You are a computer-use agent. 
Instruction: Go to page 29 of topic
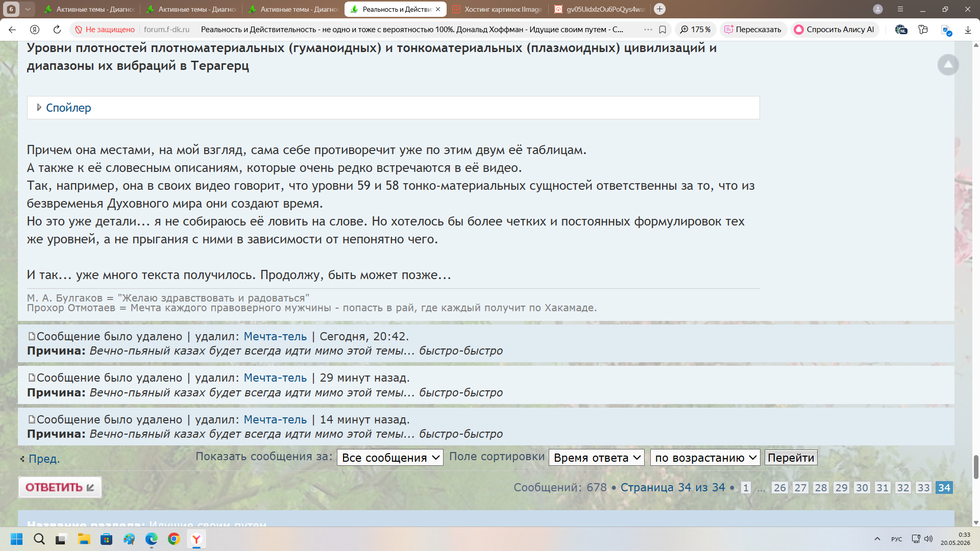click(x=841, y=488)
